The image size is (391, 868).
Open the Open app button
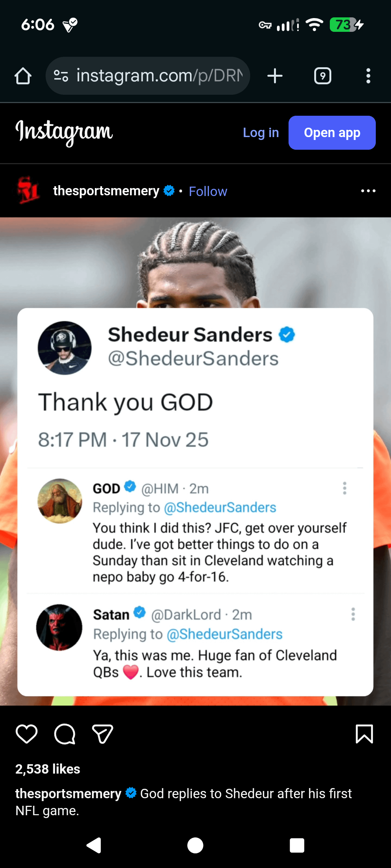point(332,133)
